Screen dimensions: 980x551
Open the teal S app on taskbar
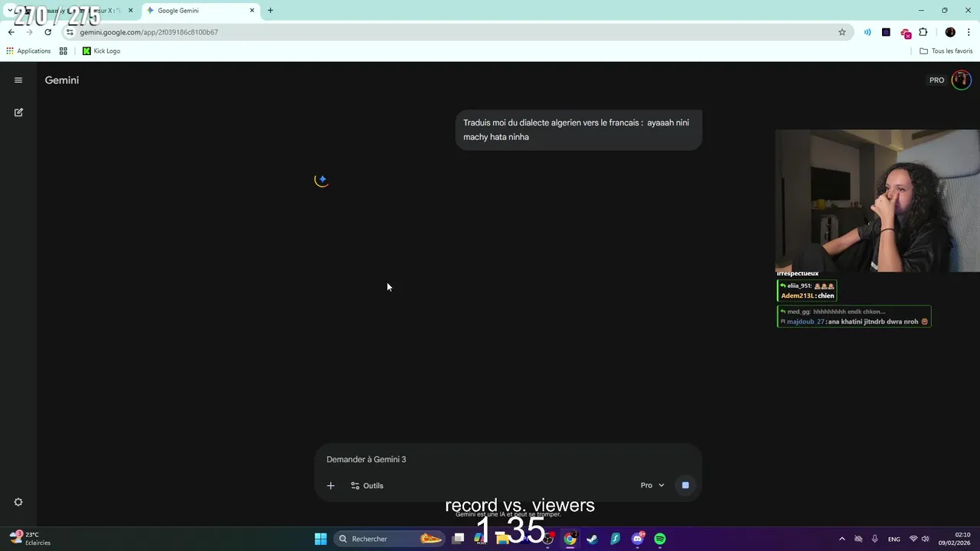[x=615, y=539]
